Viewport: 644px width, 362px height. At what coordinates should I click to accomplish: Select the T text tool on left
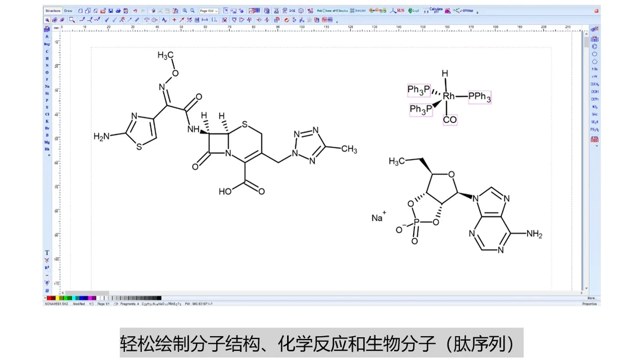point(47,252)
